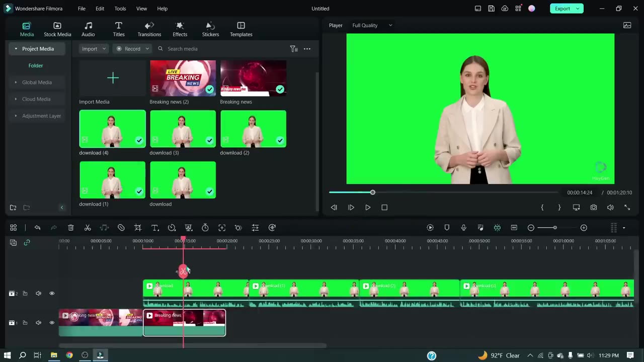Add a marker with the marker icon
644x362 pixels.
pos(447,228)
